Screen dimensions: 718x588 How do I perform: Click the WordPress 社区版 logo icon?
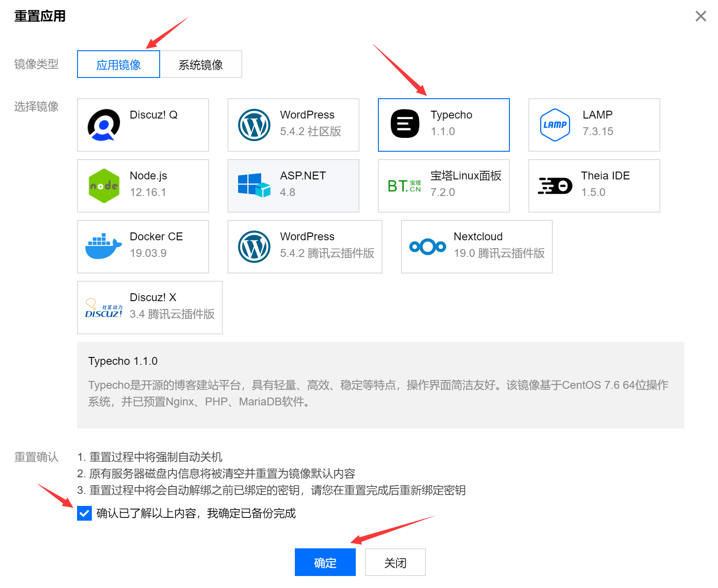tap(254, 125)
